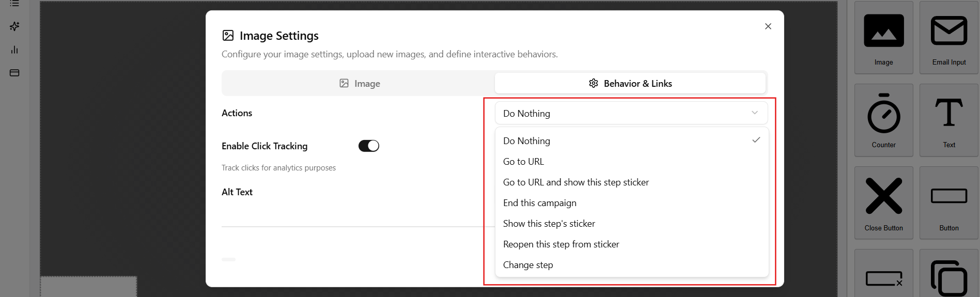Add a Close Button element
Image resolution: width=980 pixels, height=297 pixels.
[883, 203]
